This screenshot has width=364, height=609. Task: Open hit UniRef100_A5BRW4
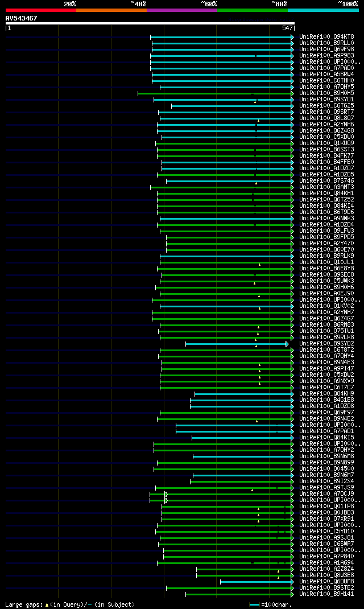point(326,74)
